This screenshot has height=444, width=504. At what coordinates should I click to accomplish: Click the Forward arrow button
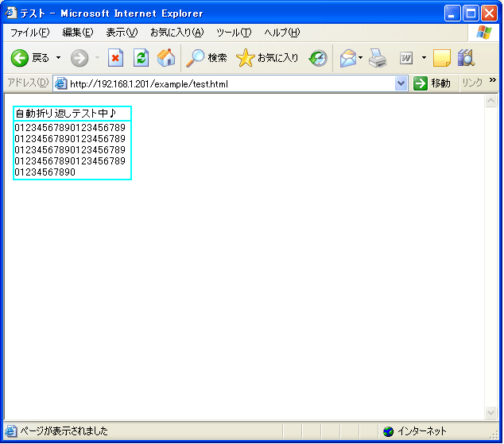(x=79, y=58)
